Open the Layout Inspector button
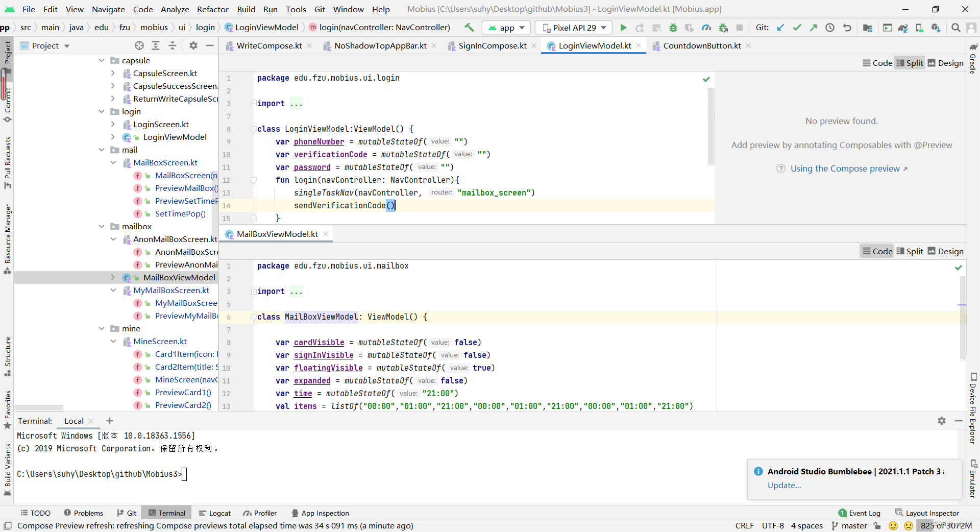 [927, 513]
